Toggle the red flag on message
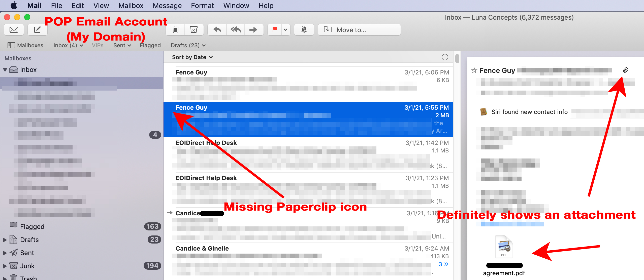Image resolution: width=644 pixels, height=280 pixels. [x=275, y=30]
